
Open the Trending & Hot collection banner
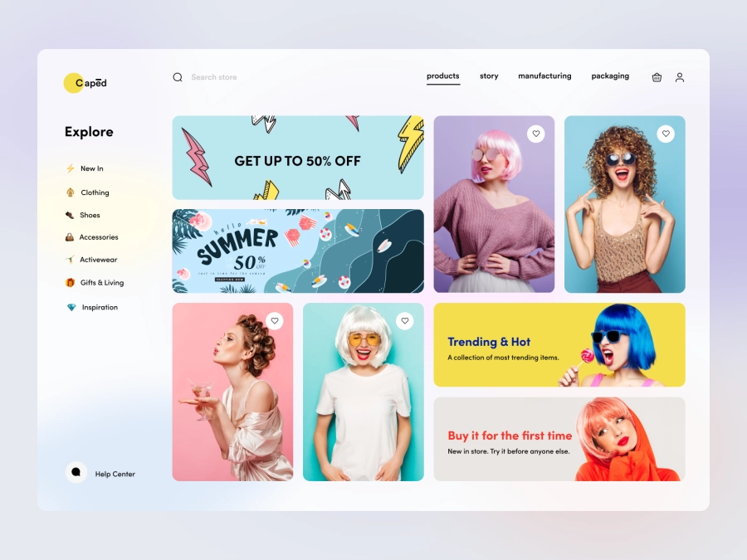click(559, 344)
